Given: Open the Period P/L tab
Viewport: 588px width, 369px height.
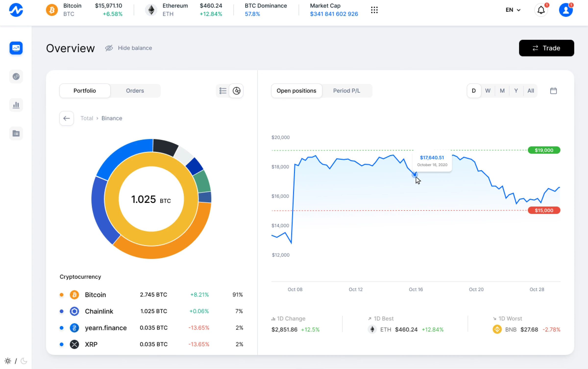Looking at the screenshot, I should click(x=346, y=91).
